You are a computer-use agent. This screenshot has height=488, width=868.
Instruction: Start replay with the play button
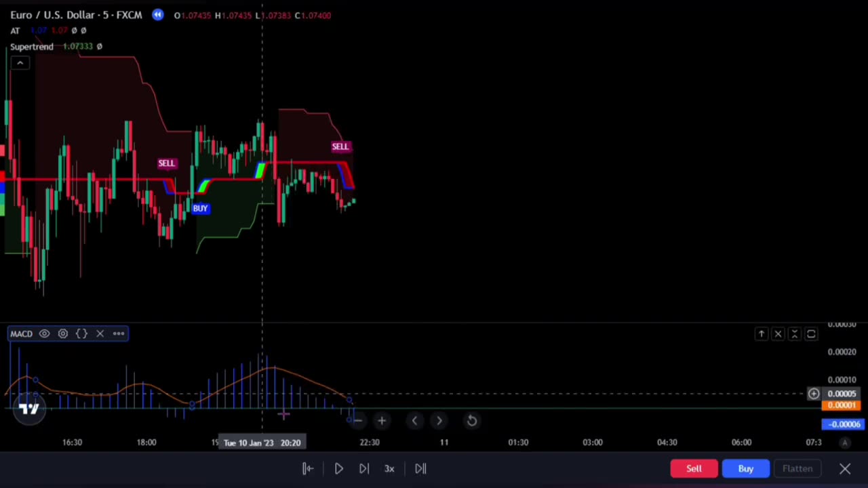tap(339, 468)
